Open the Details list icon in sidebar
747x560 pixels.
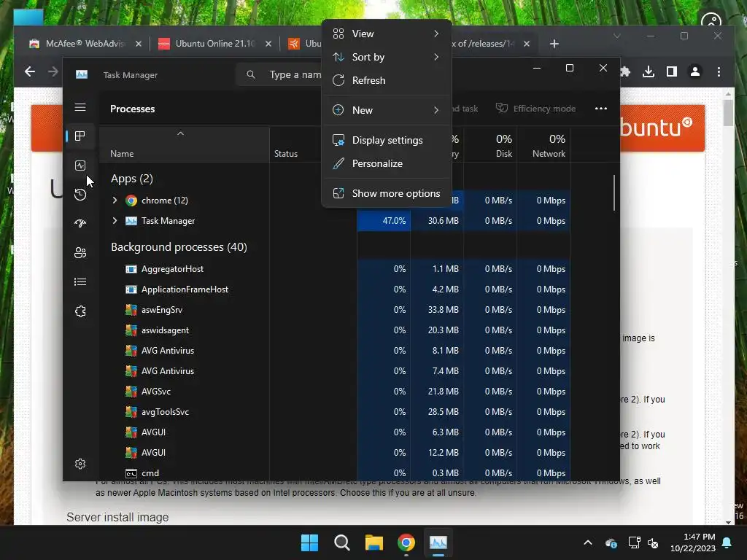pos(80,282)
